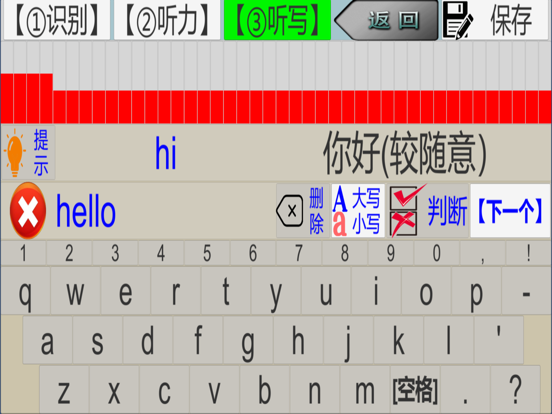Image resolution: width=552 pixels, height=414 pixels.
Task: Tap number key 1
Action: (x=23, y=253)
